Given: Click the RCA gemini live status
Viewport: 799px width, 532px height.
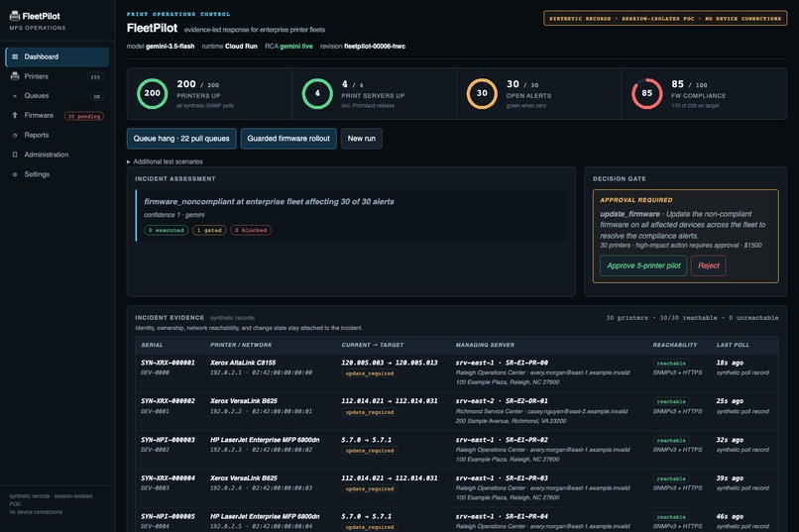Looking at the screenshot, I should [x=288, y=46].
